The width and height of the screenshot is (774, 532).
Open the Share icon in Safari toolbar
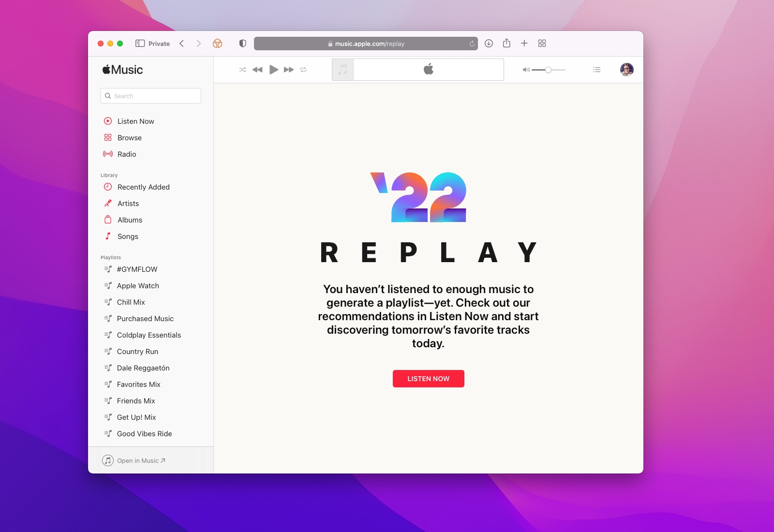(x=506, y=43)
